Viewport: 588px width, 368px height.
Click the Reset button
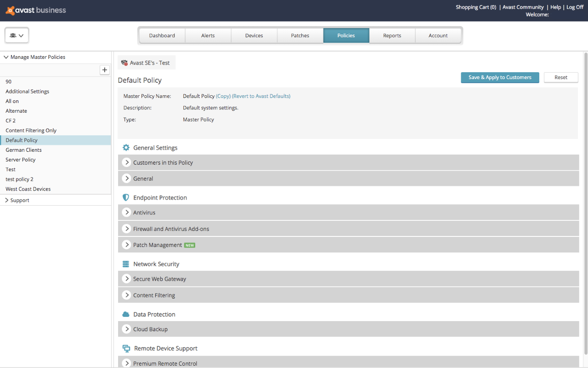[x=561, y=77]
